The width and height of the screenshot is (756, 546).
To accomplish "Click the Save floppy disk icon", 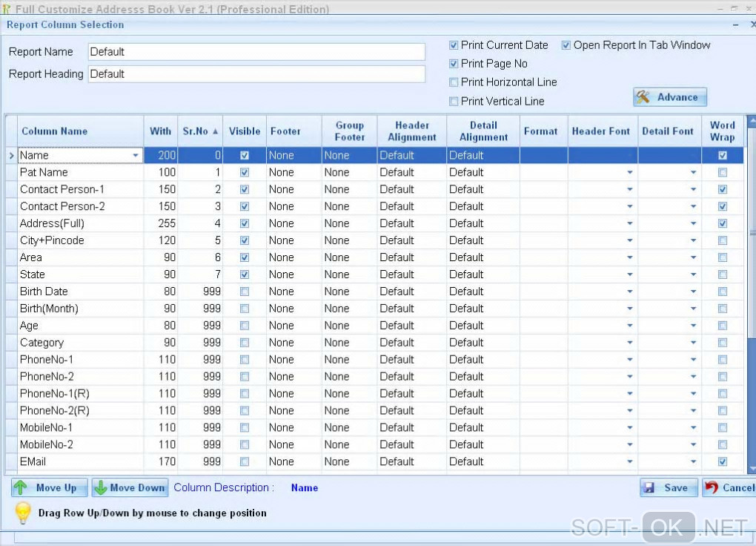I will (649, 488).
